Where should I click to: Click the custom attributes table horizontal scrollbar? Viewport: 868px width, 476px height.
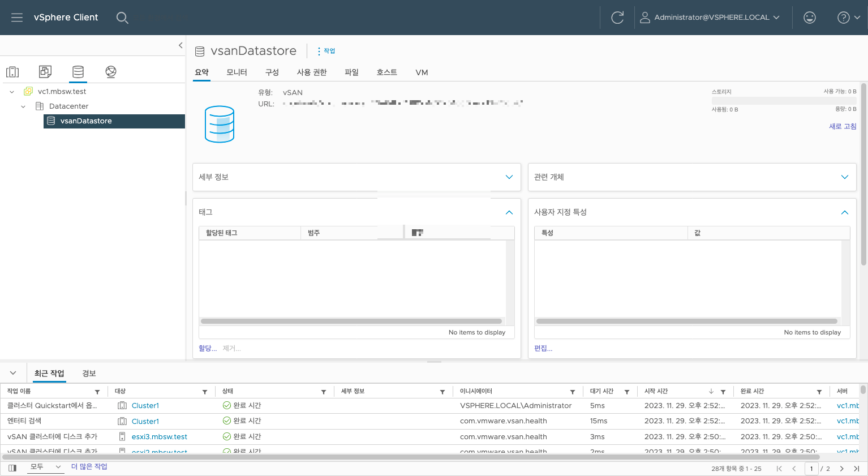pyautogui.click(x=687, y=321)
